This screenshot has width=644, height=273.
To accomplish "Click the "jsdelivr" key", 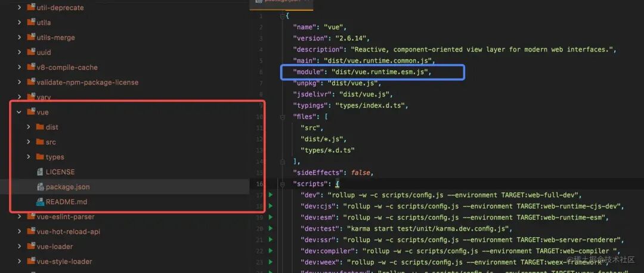I will [x=312, y=94].
